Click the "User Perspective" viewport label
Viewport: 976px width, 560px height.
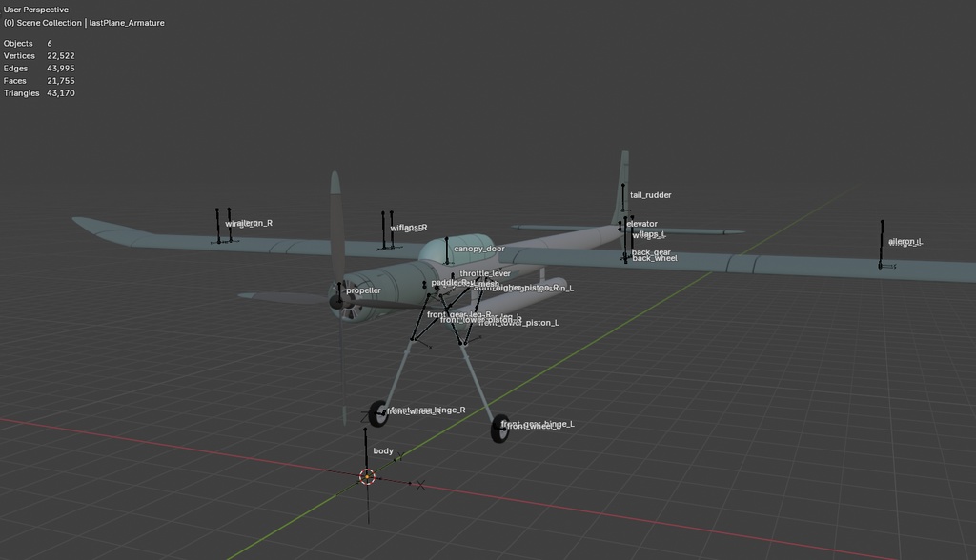pyautogui.click(x=36, y=10)
